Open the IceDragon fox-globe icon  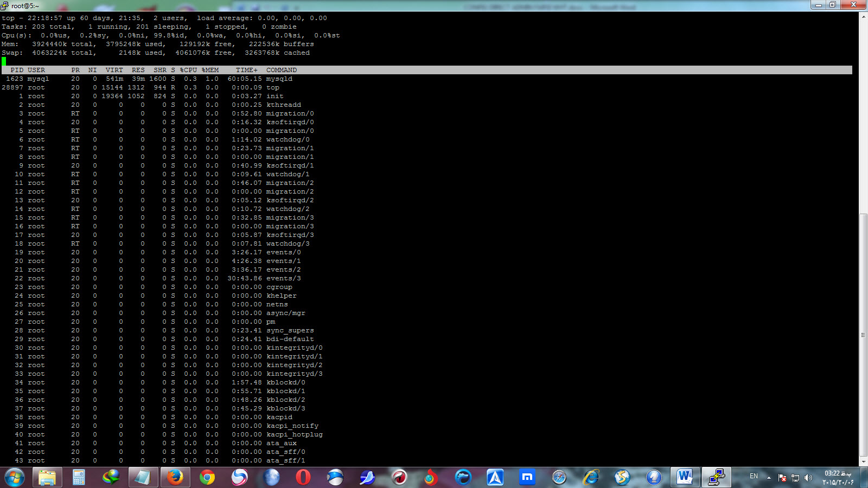click(x=431, y=478)
